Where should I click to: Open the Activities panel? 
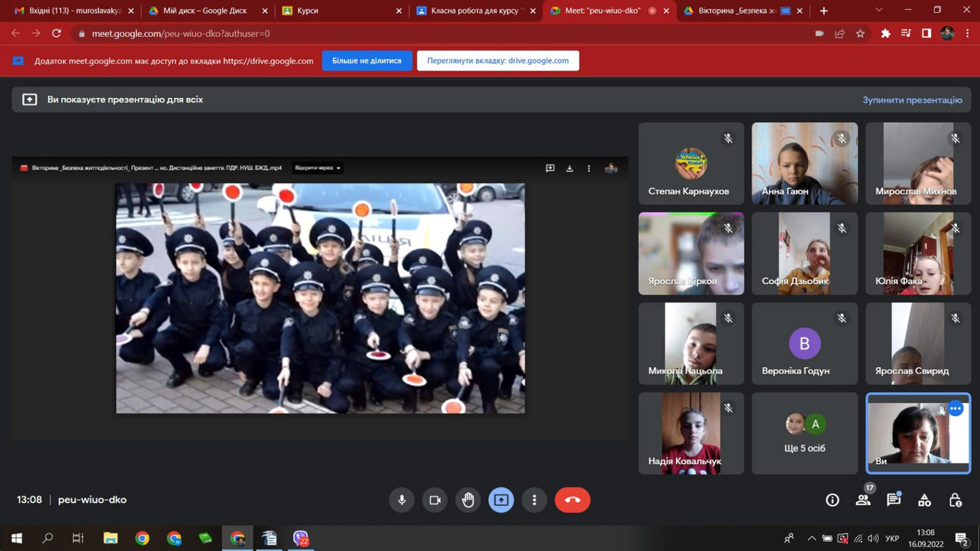click(924, 500)
